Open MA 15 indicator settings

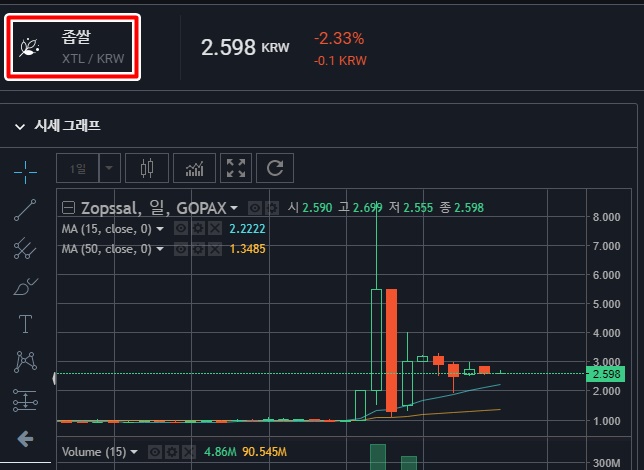[198, 228]
